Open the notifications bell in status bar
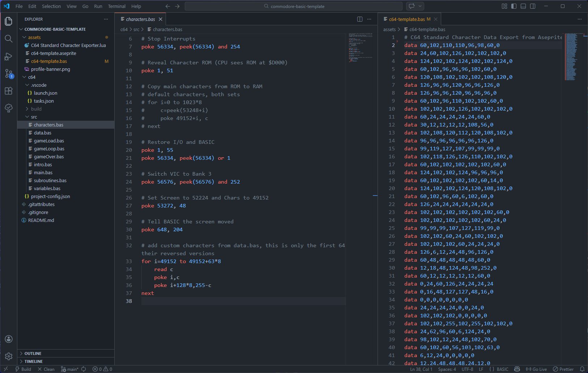 pos(582,369)
